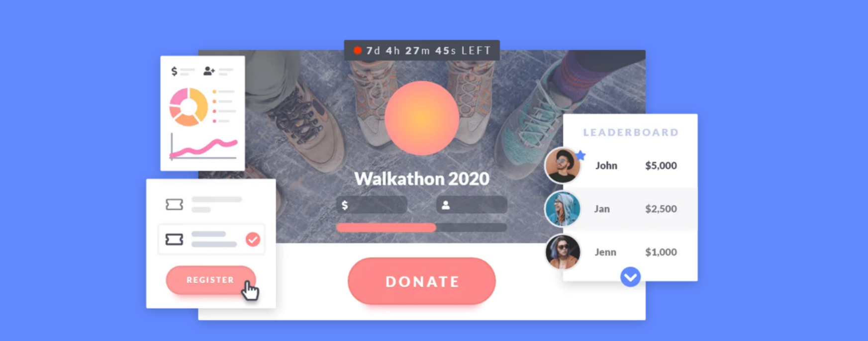Click the pink line graph
Screen dimensions: 868x341
point(204,148)
